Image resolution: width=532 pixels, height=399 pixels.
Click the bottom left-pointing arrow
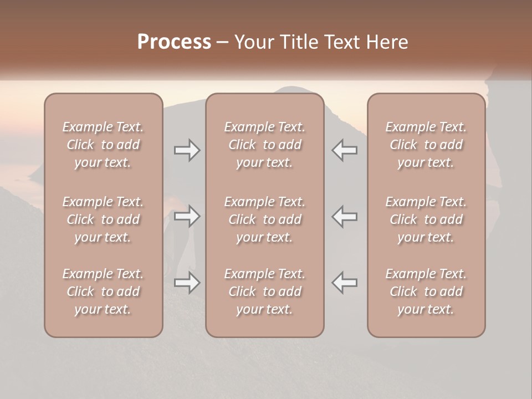344,282
